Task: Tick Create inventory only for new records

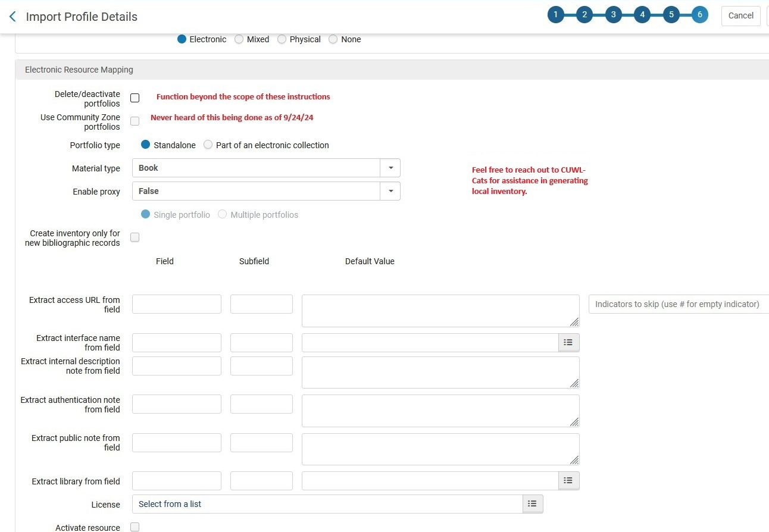Action: (x=135, y=237)
